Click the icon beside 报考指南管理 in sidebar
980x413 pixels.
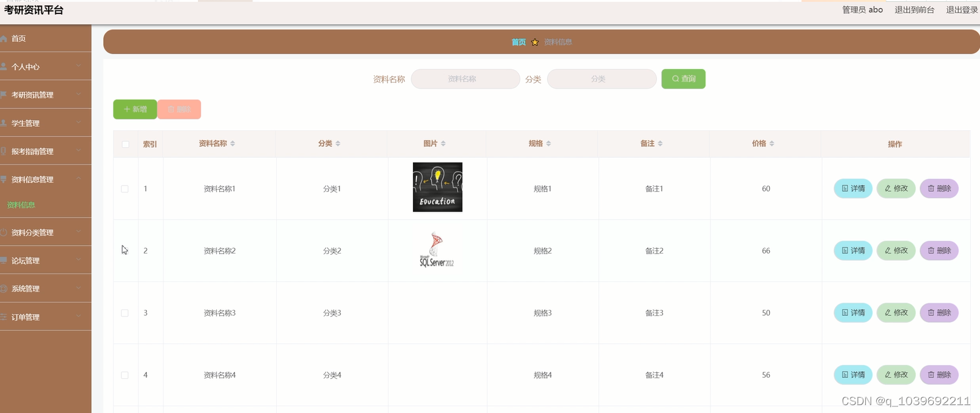(4, 152)
